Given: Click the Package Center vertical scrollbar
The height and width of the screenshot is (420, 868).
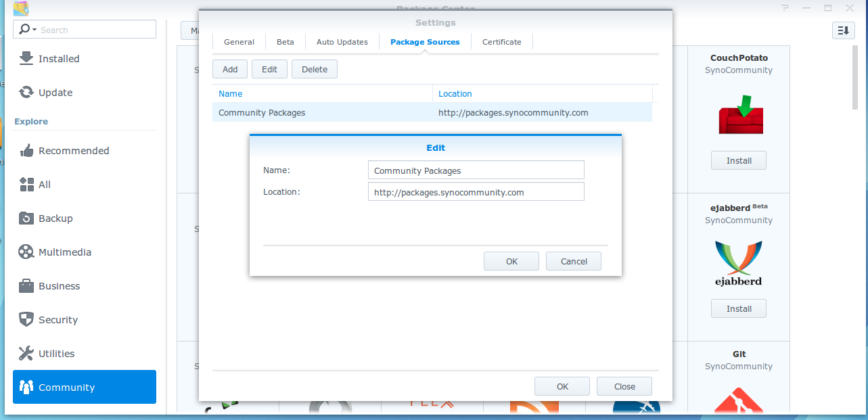Looking at the screenshot, I should click(856, 78).
